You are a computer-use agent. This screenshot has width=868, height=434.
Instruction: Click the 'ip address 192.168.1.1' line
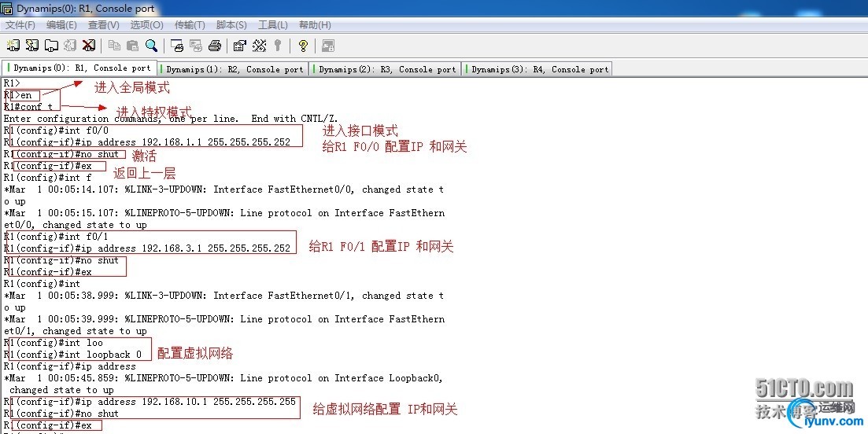[x=147, y=142]
